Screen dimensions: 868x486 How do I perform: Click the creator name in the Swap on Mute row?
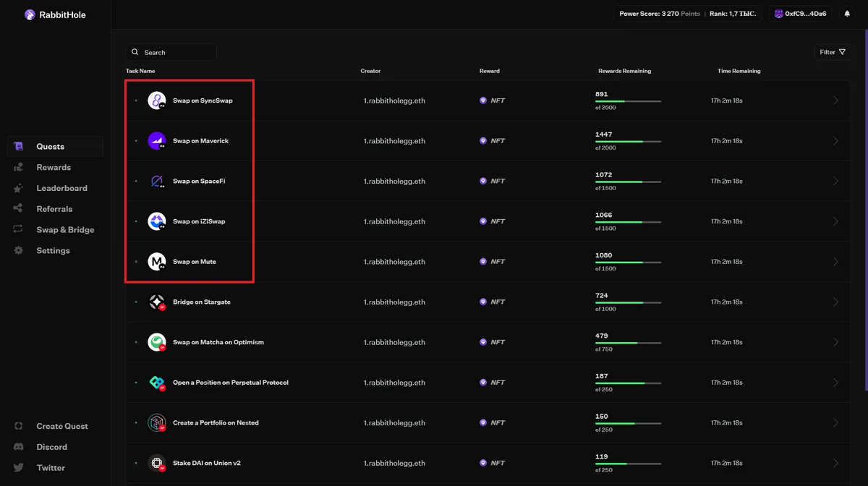[x=394, y=262]
